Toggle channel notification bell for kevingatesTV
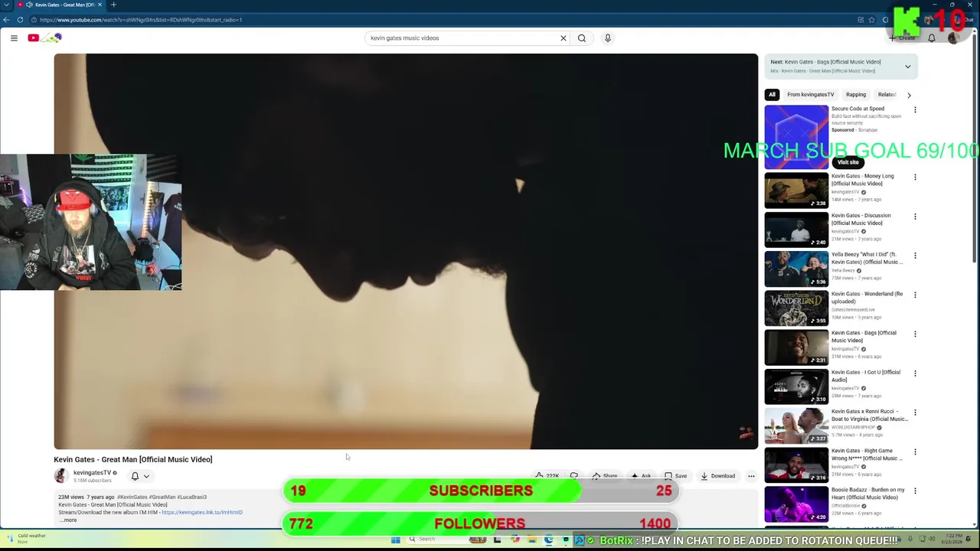 point(135,476)
